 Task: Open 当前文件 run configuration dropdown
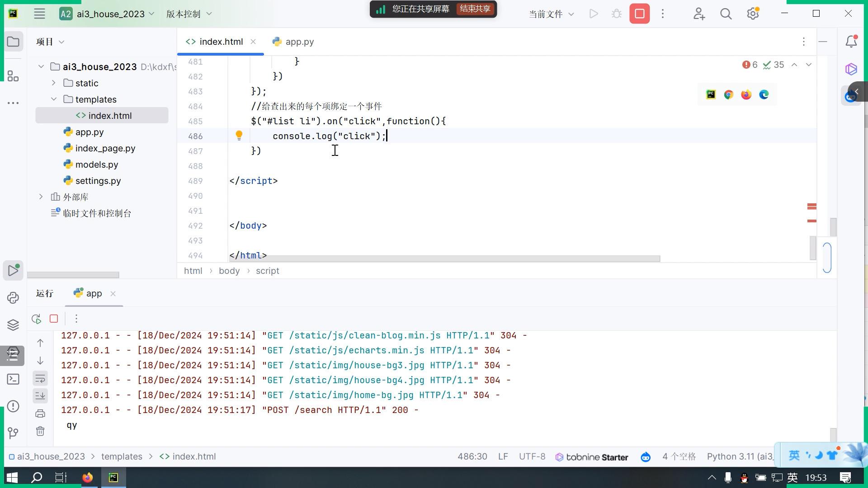[552, 14]
